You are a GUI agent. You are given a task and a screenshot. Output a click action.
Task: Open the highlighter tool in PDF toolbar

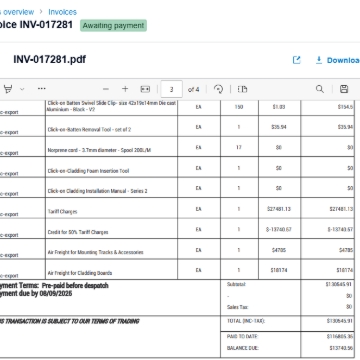8,89
